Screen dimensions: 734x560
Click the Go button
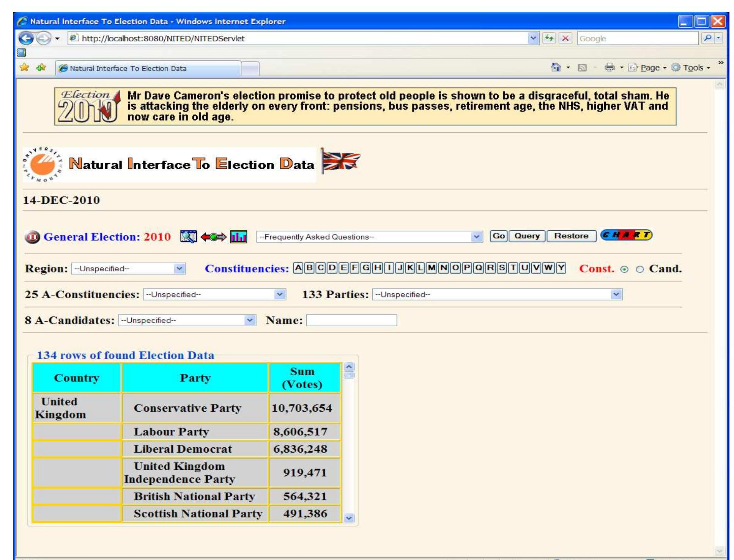pos(498,236)
